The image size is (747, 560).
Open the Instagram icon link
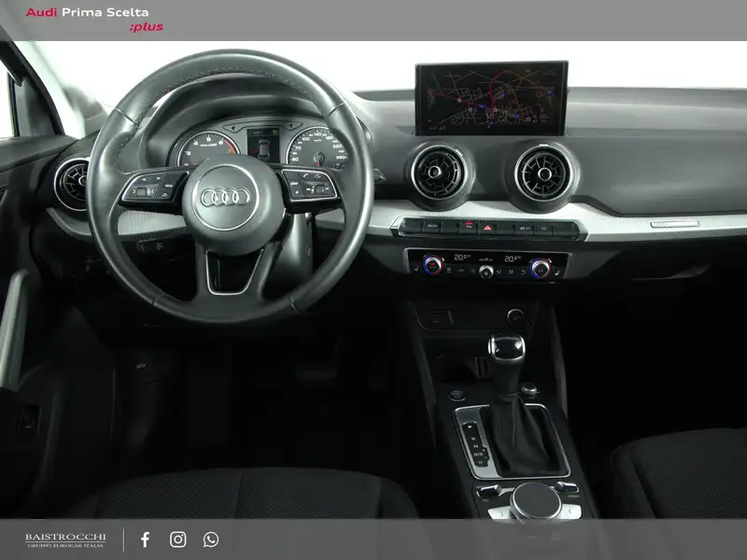coord(177,539)
